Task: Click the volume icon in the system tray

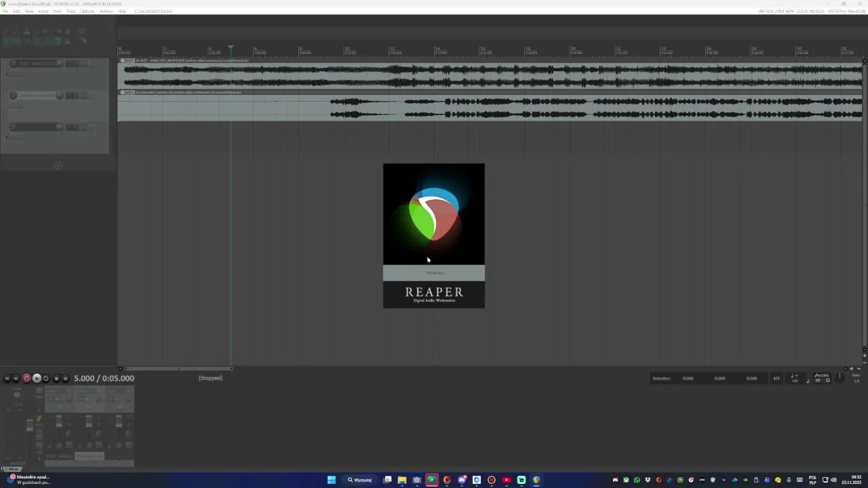Action: pos(833,480)
